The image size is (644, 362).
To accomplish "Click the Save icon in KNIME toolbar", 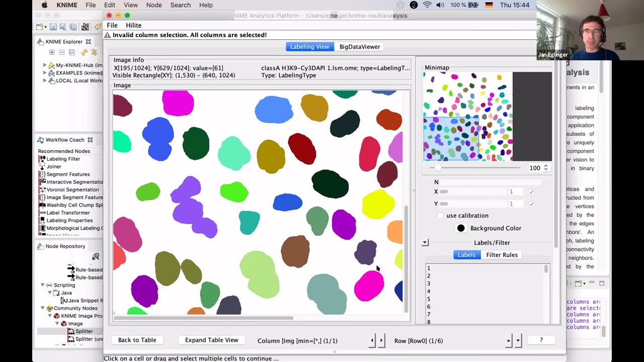I will click(x=53, y=27).
